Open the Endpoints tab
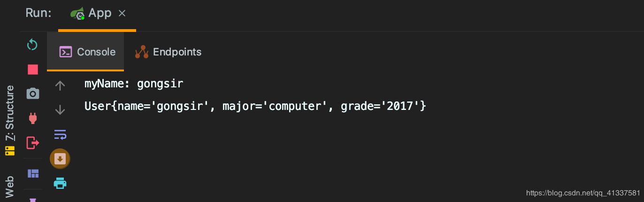Viewport: 644px width, 202px height. (169, 52)
